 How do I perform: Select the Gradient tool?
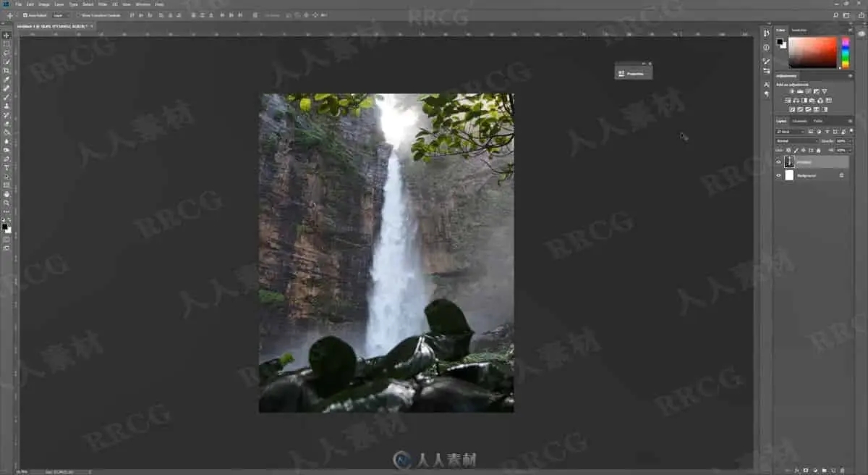(x=7, y=132)
